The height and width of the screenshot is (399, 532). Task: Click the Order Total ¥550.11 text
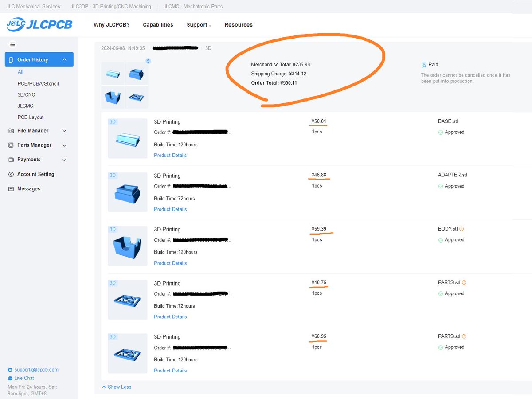(x=274, y=83)
